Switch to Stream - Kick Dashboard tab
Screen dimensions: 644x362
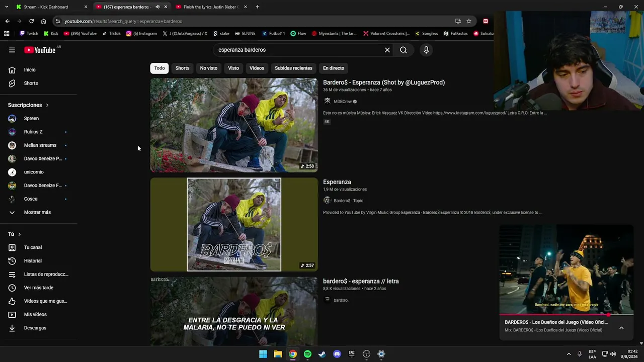pyautogui.click(x=51, y=7)
